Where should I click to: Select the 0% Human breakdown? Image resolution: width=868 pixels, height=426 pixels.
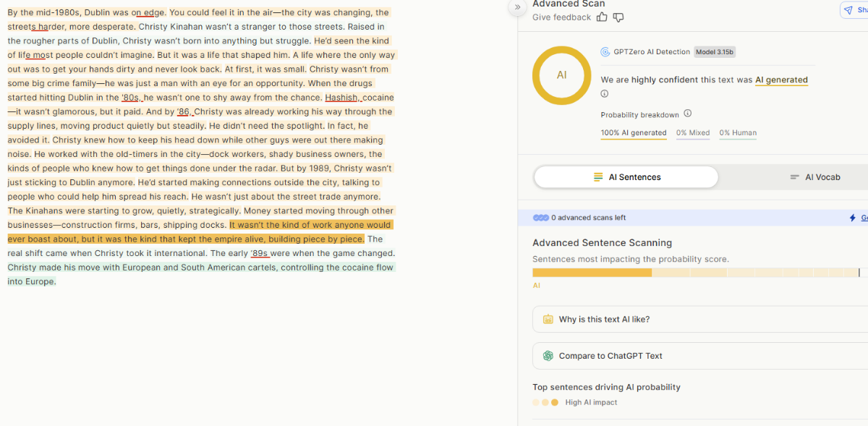click(x=738, y=133)
